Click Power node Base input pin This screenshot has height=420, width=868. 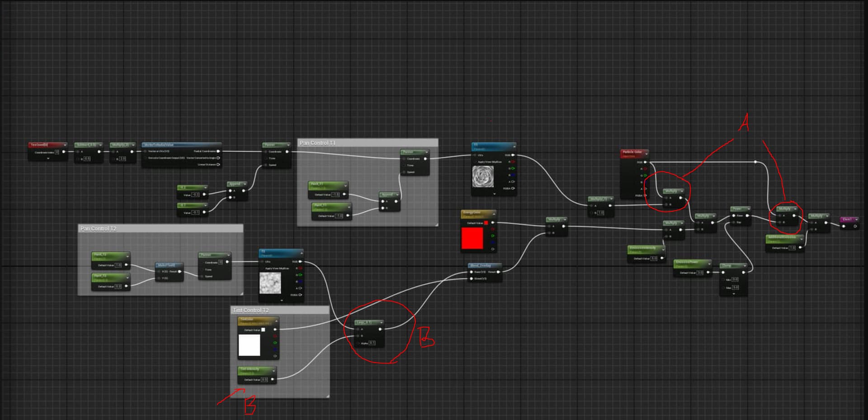point(734,215)
